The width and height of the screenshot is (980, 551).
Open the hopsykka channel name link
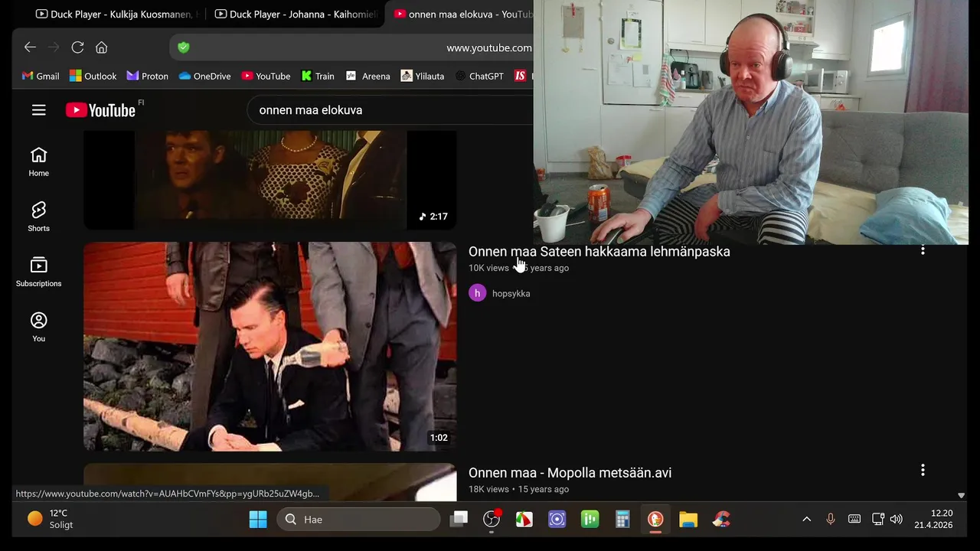(511, 293)
